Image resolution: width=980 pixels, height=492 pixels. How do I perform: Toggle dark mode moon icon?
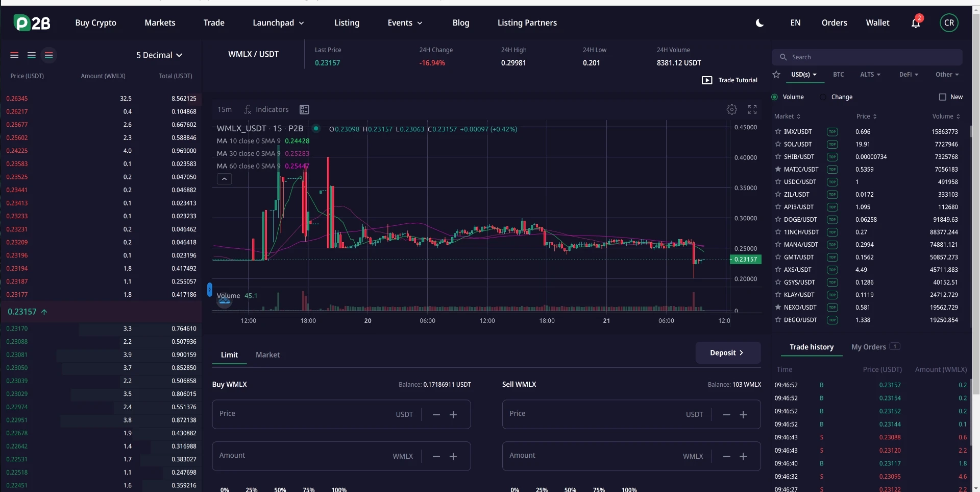[759, 23]
